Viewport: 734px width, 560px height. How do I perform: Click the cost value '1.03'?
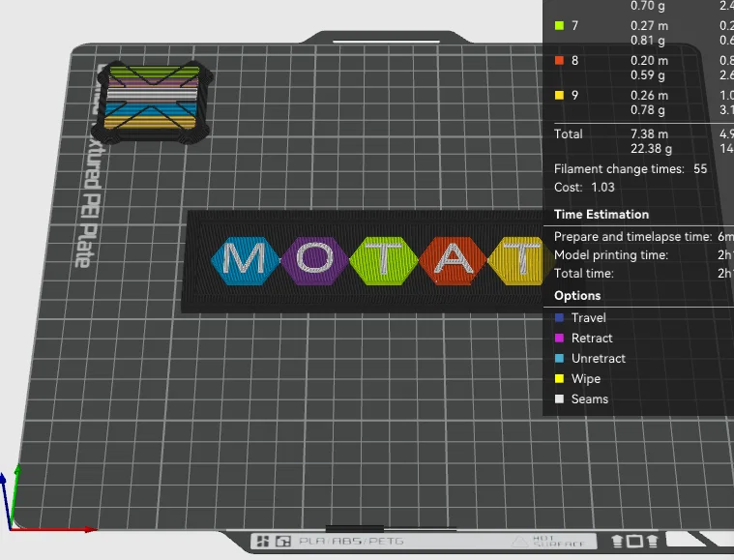pos(602,188)
